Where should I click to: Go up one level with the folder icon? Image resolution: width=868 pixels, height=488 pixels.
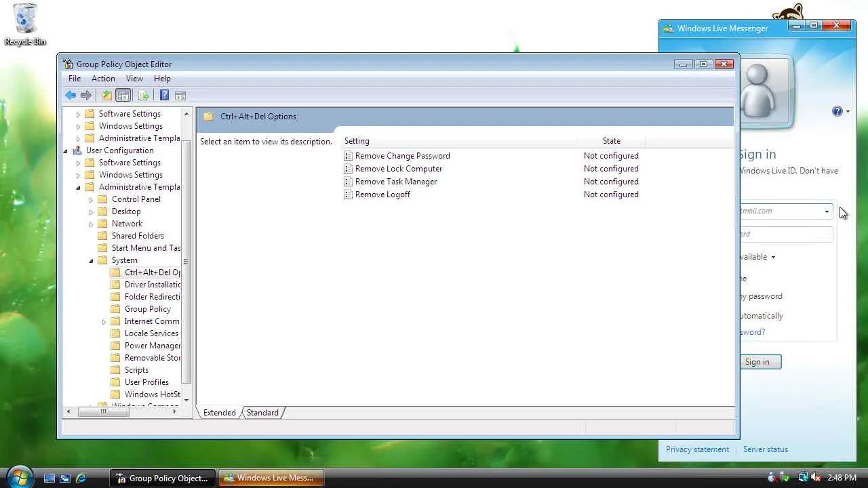click(106, 96)
